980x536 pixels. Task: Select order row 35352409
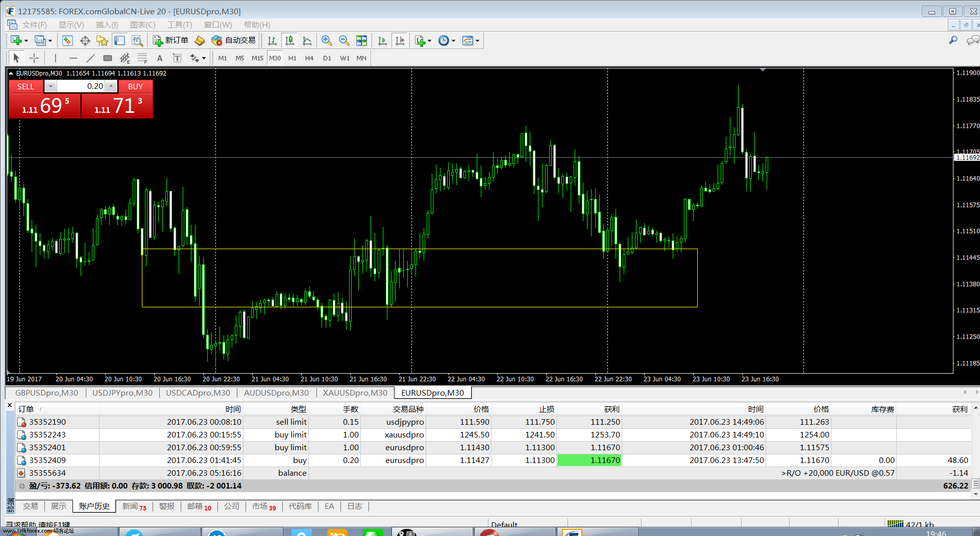tap(493, 460)
